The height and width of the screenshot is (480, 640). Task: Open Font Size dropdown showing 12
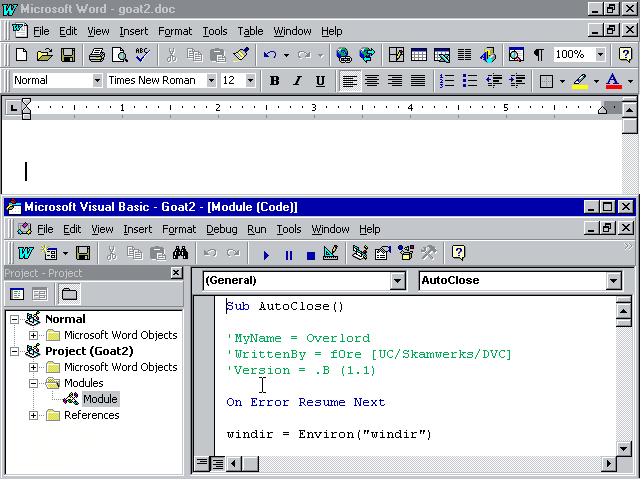251,80
